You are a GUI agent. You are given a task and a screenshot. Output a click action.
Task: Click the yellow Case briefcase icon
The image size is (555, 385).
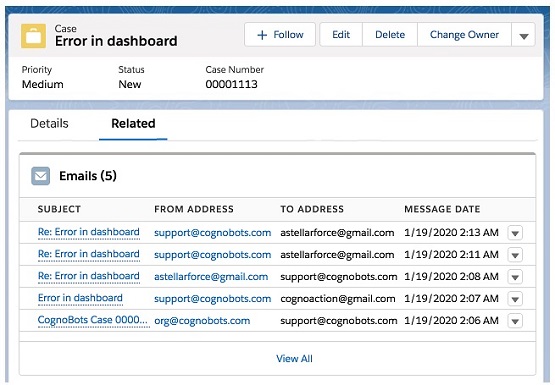[x=33, y=36]
